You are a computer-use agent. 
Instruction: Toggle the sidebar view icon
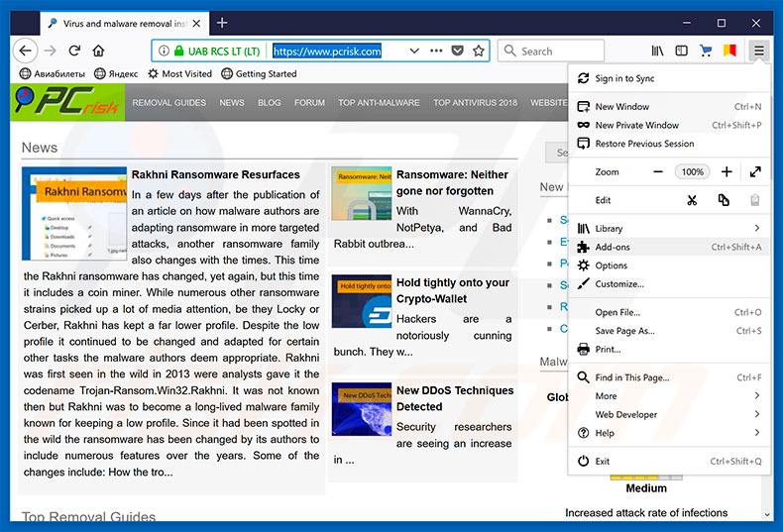(x=682, y=51)
